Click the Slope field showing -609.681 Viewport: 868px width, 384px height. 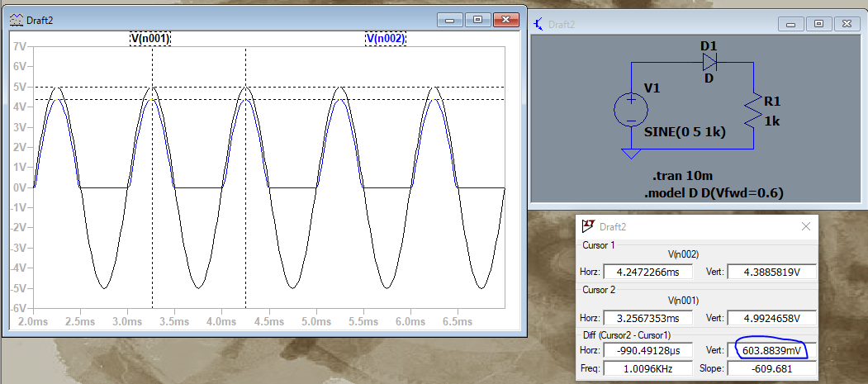(771, 368)
